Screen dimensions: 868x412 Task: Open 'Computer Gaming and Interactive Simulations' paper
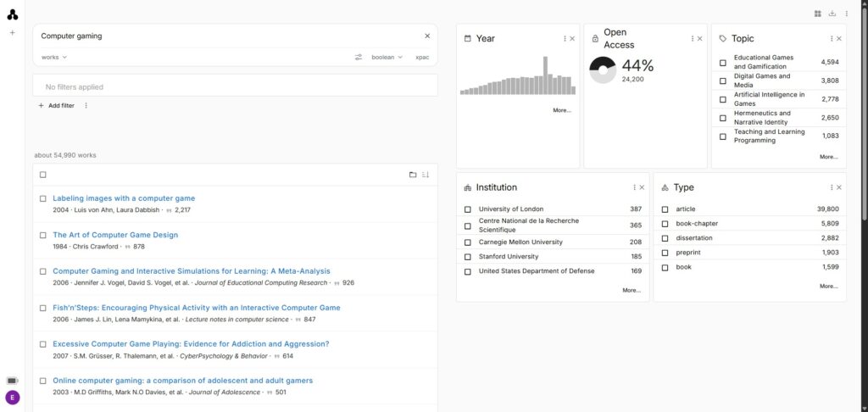[192, 271]
